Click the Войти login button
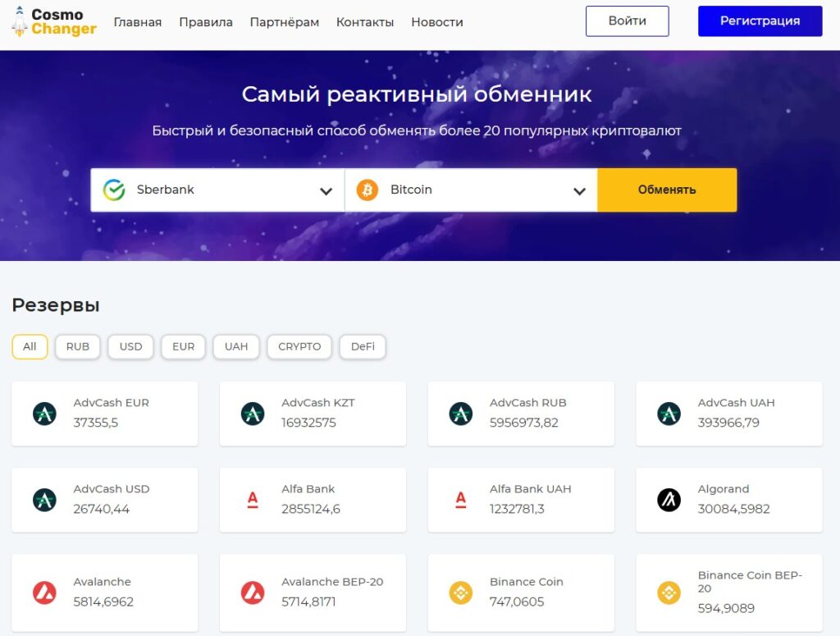The height and width of the screenshot is (636, 840). point(628,21)
